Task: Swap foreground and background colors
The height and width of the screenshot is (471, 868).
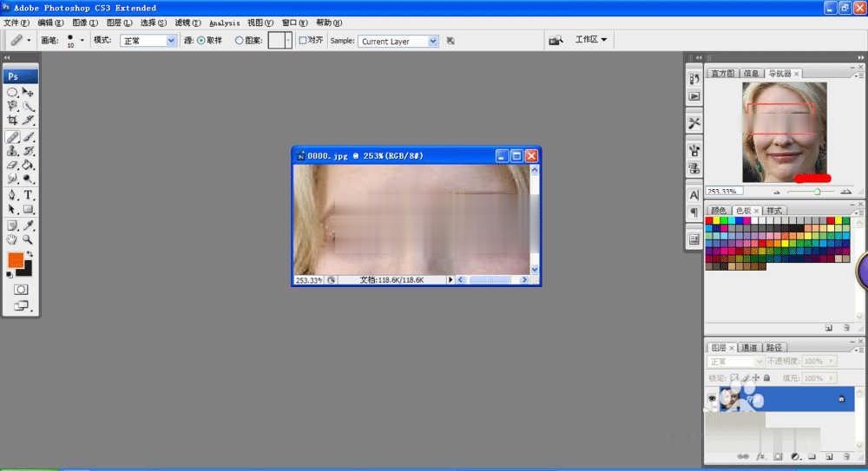Action: click(30, 253)
